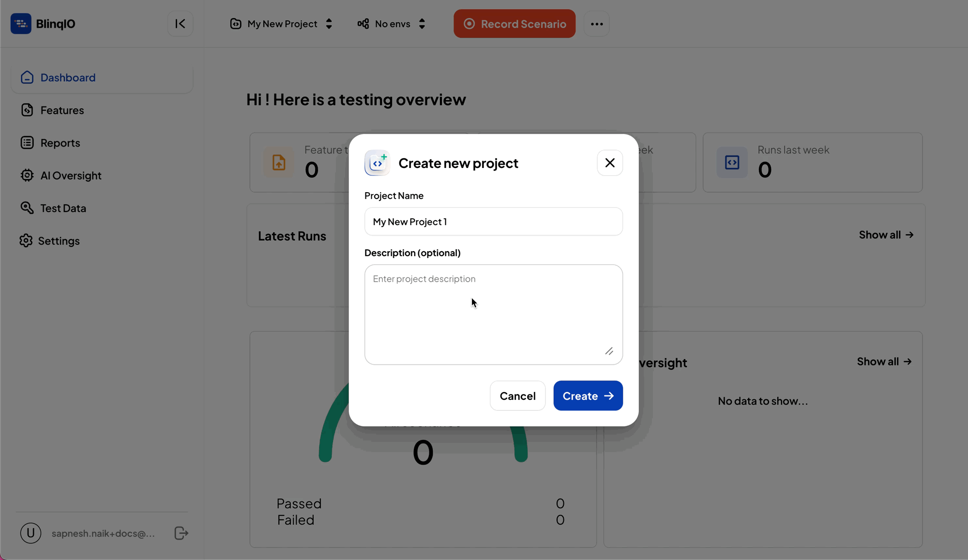Click the BlinqIO logo icon
Screen dimensions: 968x560
(20, 23)
